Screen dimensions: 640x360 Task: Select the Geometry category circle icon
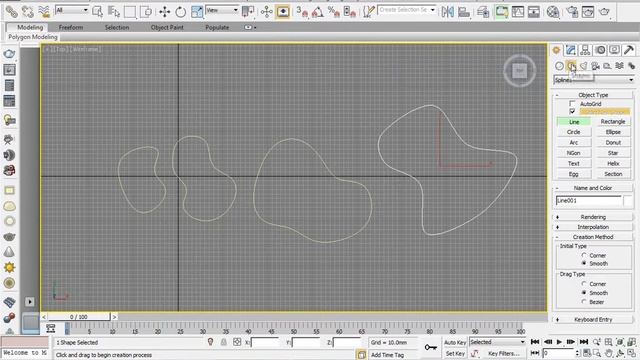coord(559,66)
